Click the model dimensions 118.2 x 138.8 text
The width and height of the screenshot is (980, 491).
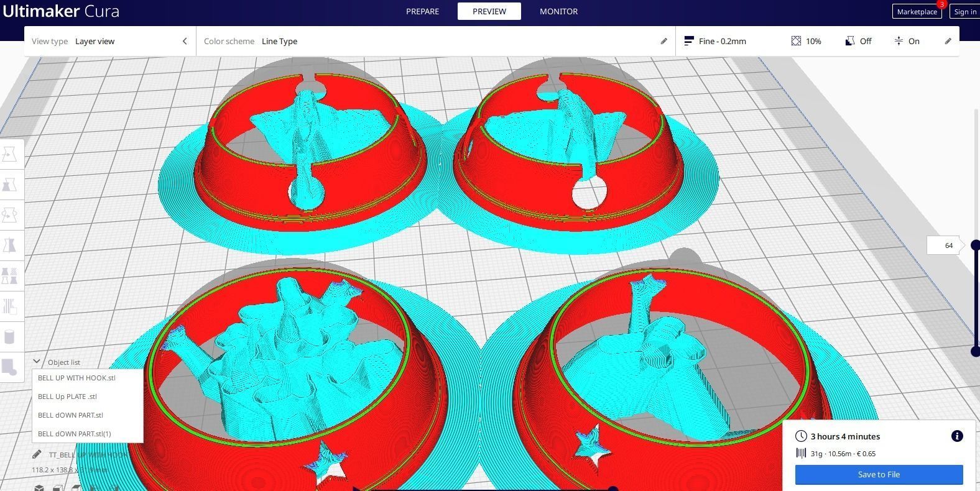[70, 470]
